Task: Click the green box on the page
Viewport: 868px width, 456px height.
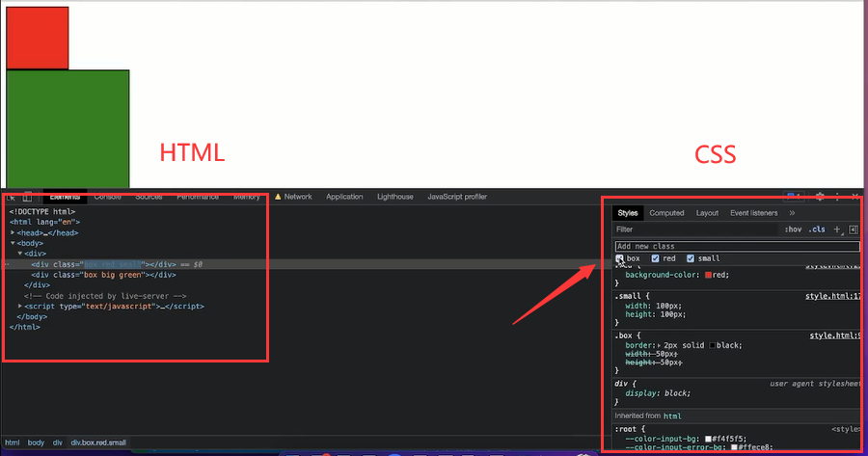Action: (x=68, y=129)
